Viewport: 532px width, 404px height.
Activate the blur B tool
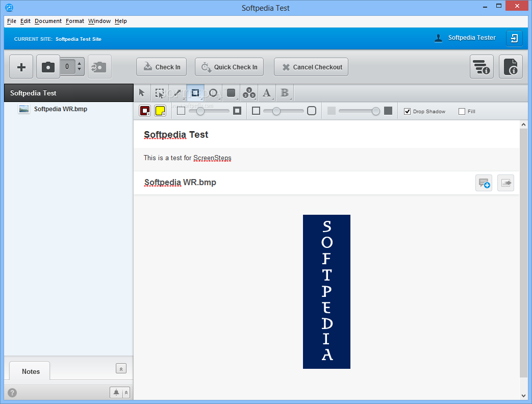285,93
